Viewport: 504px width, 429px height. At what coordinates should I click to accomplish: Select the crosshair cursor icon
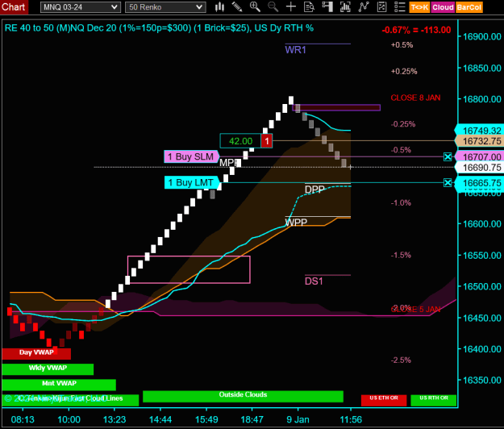[291, 6]
